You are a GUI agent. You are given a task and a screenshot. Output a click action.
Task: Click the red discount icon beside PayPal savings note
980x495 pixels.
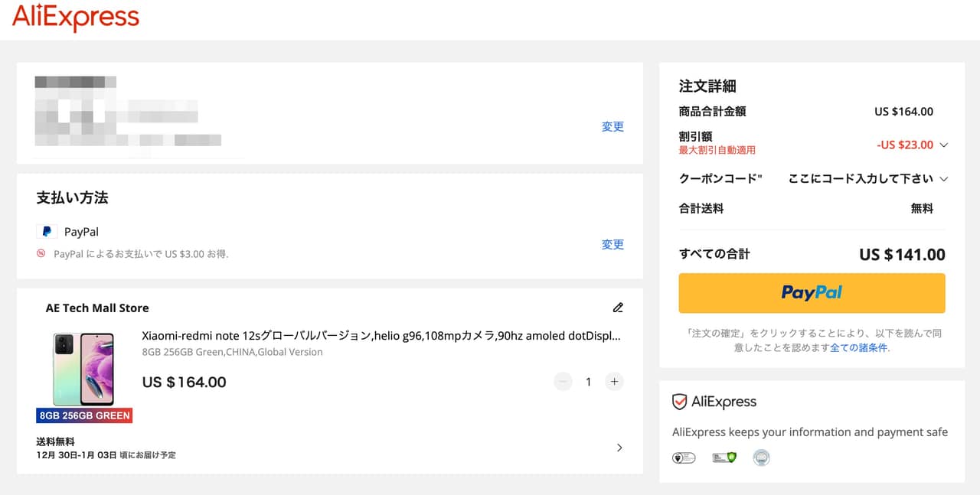click(41, 253)
